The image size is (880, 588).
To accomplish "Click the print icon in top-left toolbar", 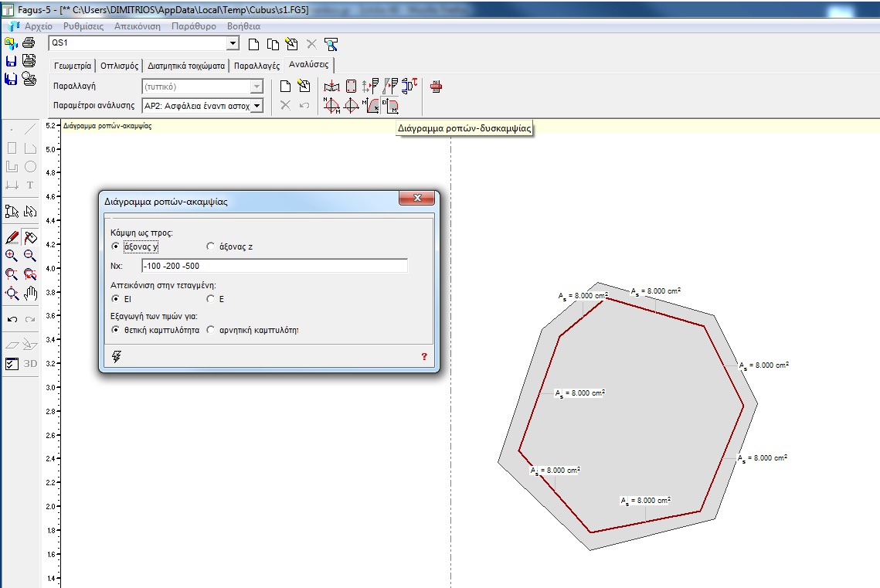I will click(29, 43).
